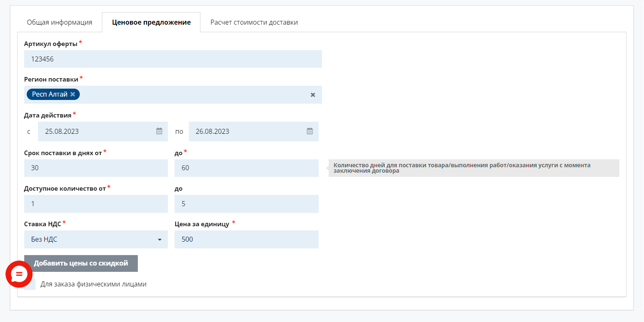644x322 pixels.
Task: Click the Дата действия label
Action: click(48, 115)
